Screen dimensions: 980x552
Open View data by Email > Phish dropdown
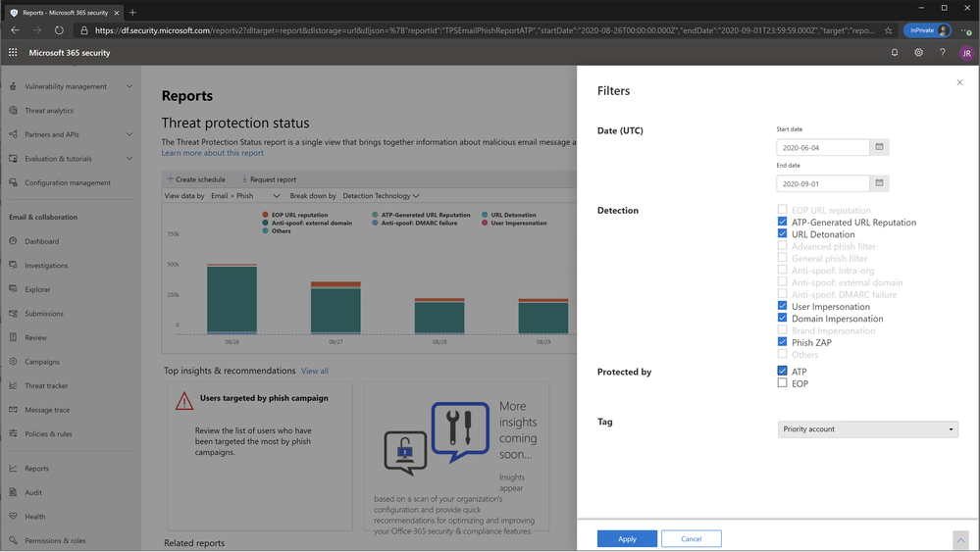245,196
